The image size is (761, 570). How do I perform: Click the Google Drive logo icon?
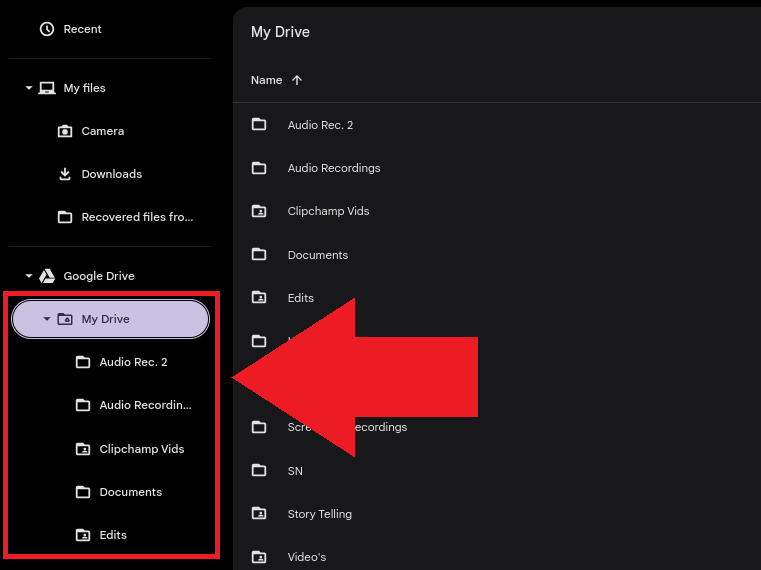(x=46, y=276)
